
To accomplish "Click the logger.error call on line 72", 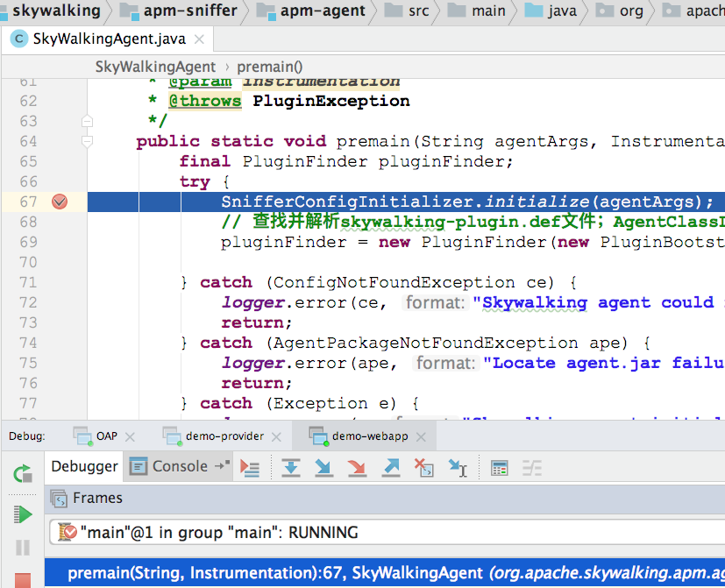I will click(473, 303).
